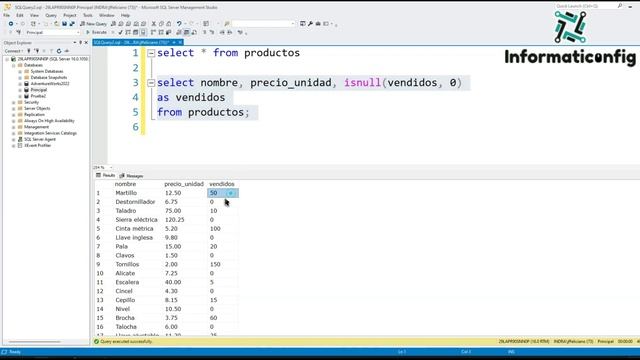640x360 pixels.
Task: Switch to the Messages tab
Action: click(131, 176)
